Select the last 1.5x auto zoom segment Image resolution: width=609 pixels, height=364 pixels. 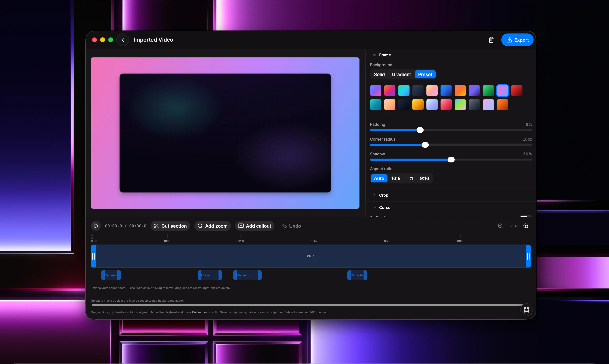click(357, 275)
